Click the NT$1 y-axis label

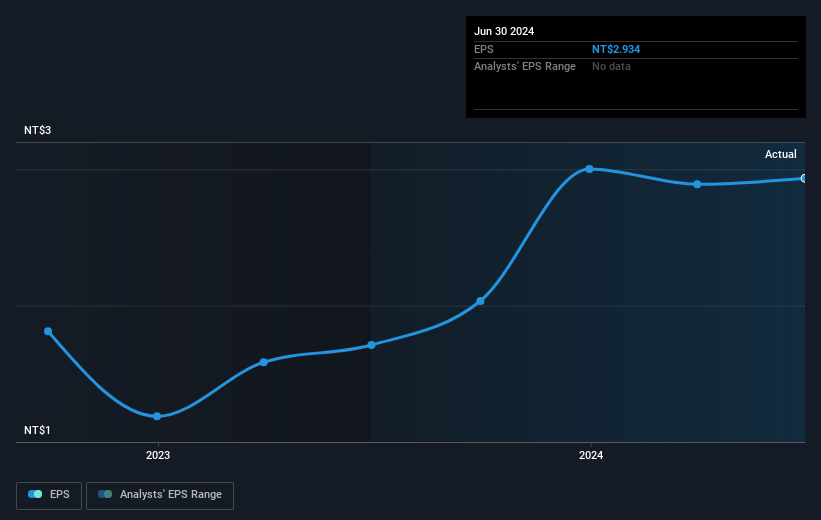[37, 430]
